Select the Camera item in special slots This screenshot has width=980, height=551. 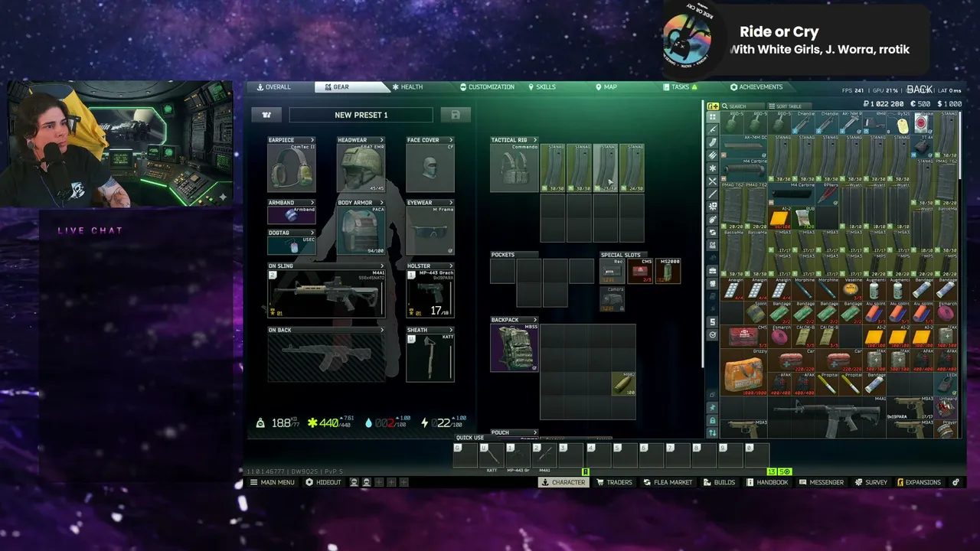(612, 298)
